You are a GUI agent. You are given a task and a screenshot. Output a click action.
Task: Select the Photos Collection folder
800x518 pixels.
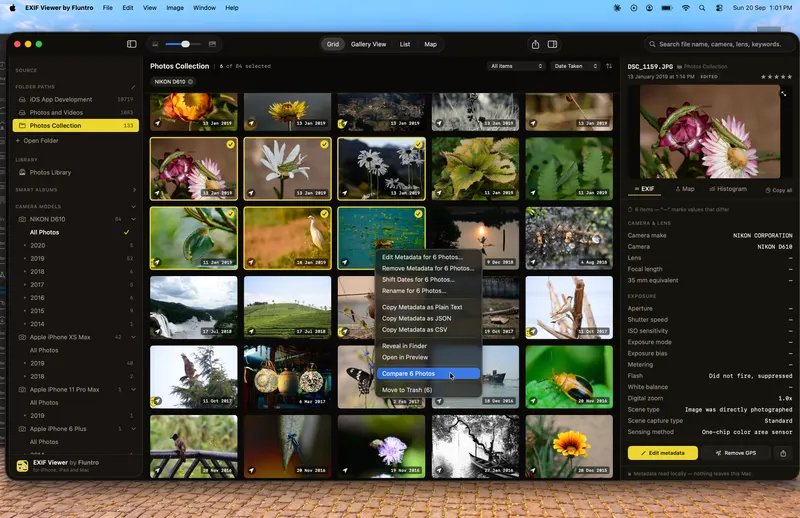click(76, 126)
